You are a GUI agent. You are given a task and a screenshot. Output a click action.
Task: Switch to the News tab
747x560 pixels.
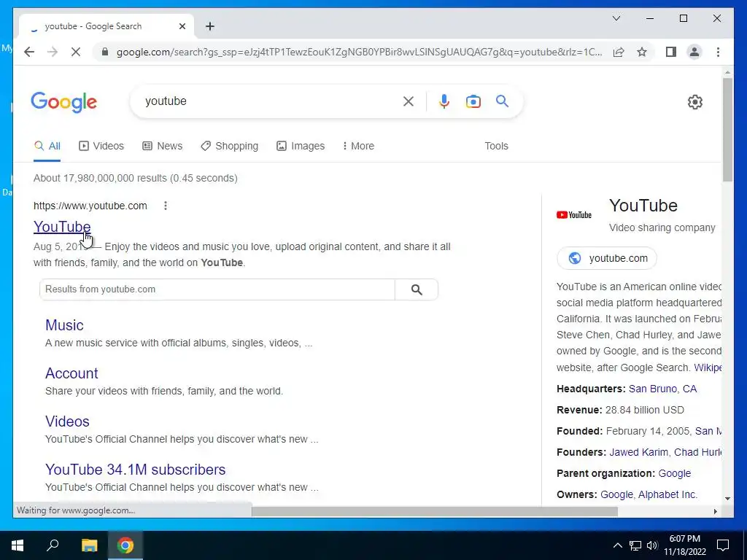pos(163,146)
